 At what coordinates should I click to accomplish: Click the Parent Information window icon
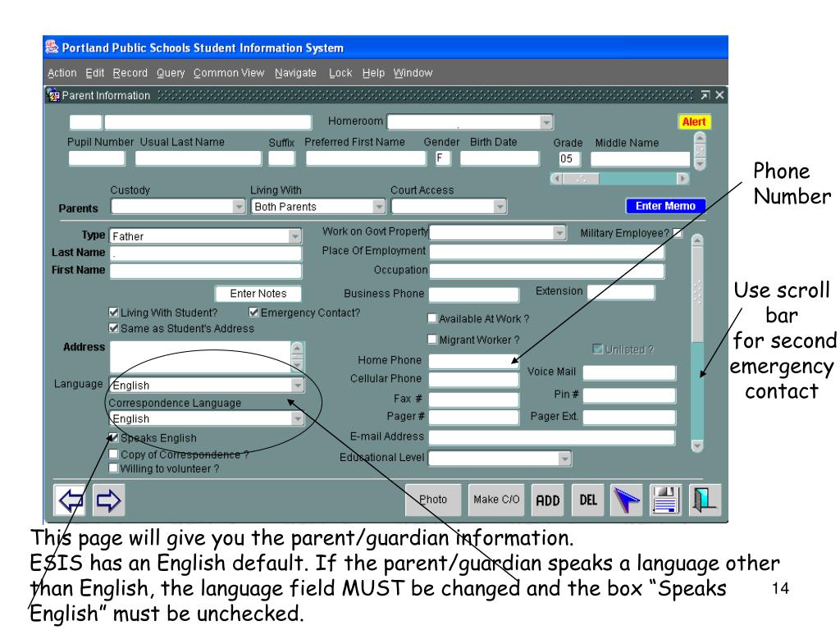[53, 95]
